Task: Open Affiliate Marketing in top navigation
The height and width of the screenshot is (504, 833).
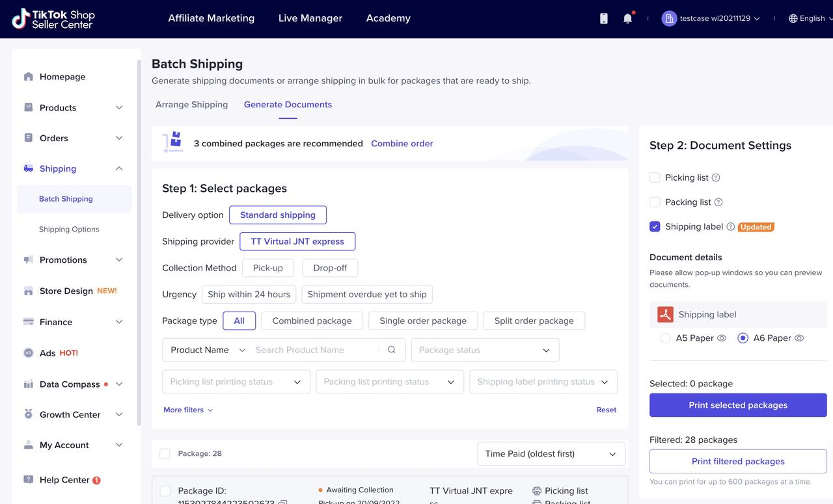Action: (211, 18)
